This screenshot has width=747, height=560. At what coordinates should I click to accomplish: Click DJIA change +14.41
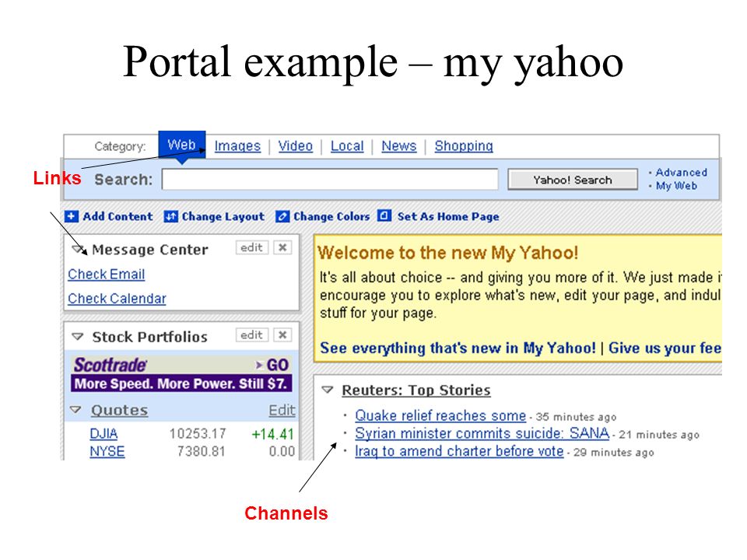[x=273, y=434]
